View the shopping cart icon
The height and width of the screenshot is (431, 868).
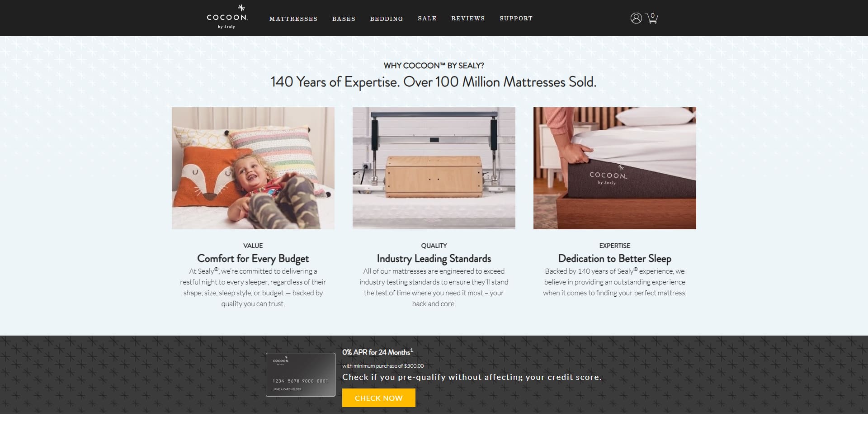[651, 18]
